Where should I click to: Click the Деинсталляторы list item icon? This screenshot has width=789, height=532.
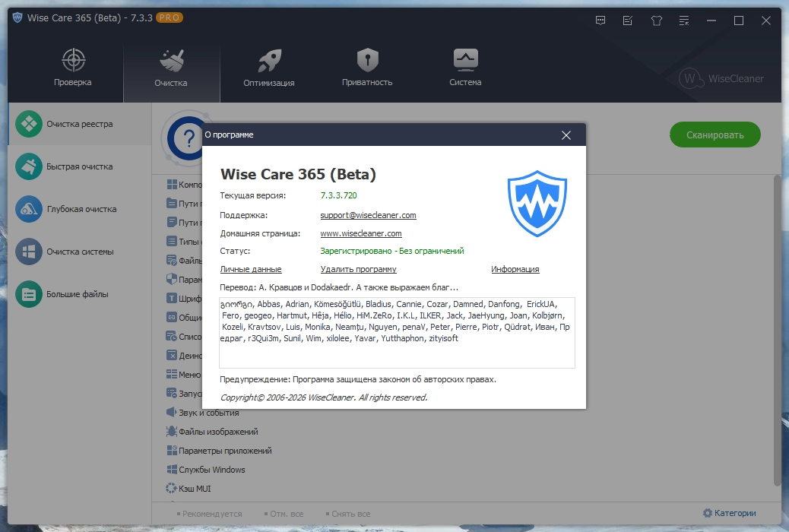171,356
